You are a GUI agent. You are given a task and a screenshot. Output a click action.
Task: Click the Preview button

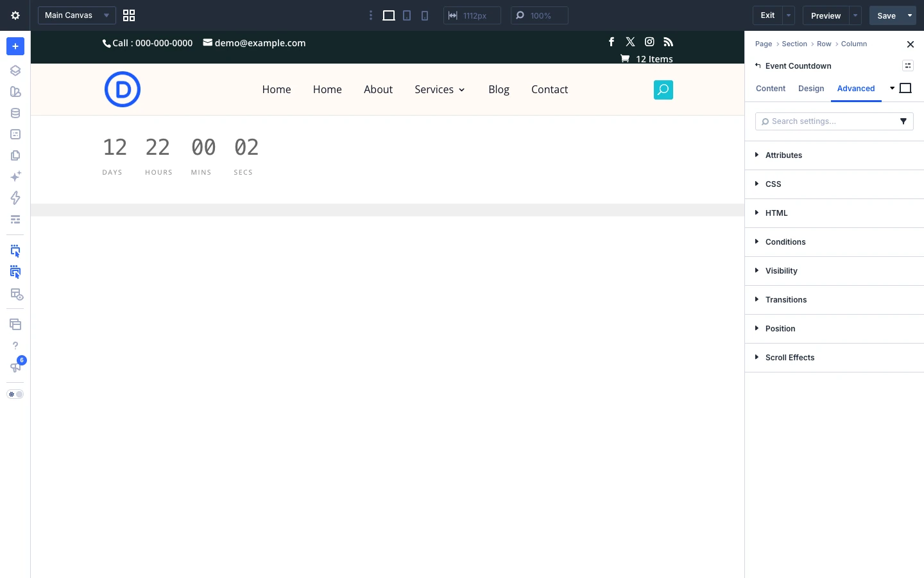tap(826, 15)
